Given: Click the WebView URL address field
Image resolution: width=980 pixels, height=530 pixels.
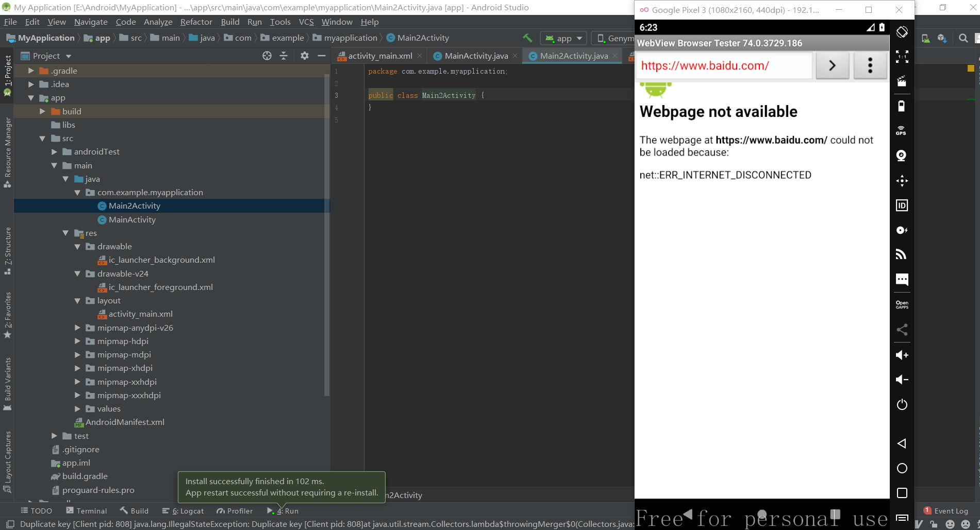Looking at the screenshot, I should point(724,65).
